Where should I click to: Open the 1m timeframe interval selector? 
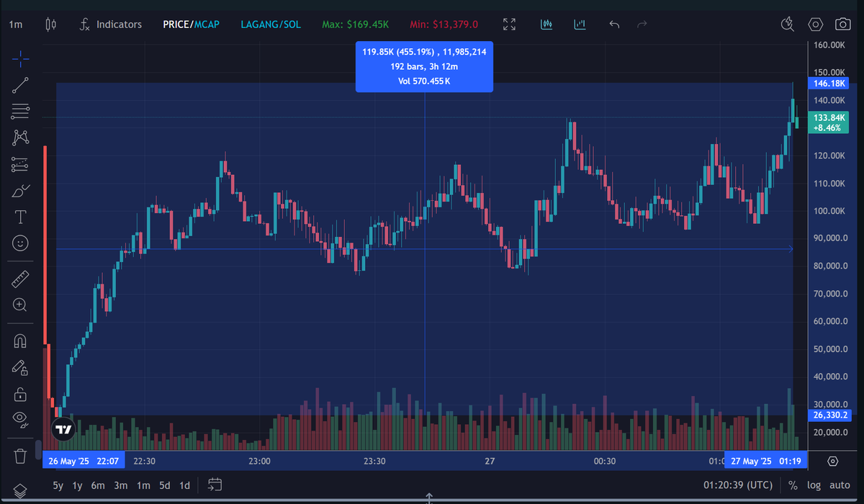[x=15, y=24]
